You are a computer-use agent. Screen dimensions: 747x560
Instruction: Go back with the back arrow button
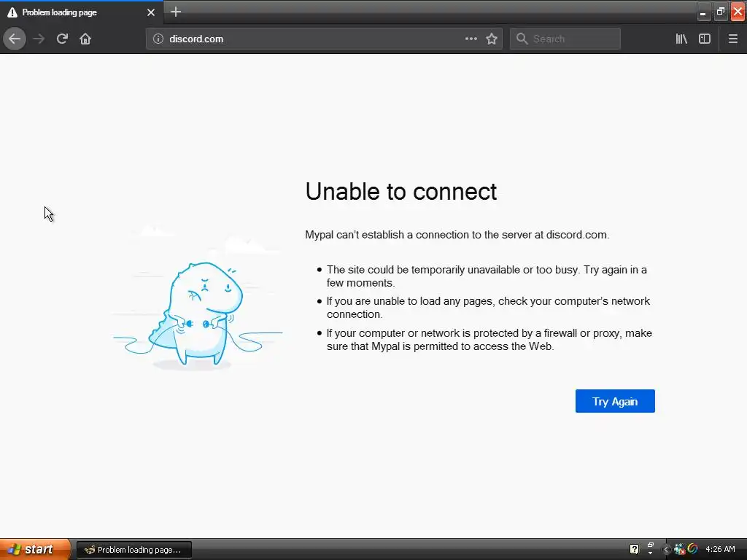tap(15, 39)
